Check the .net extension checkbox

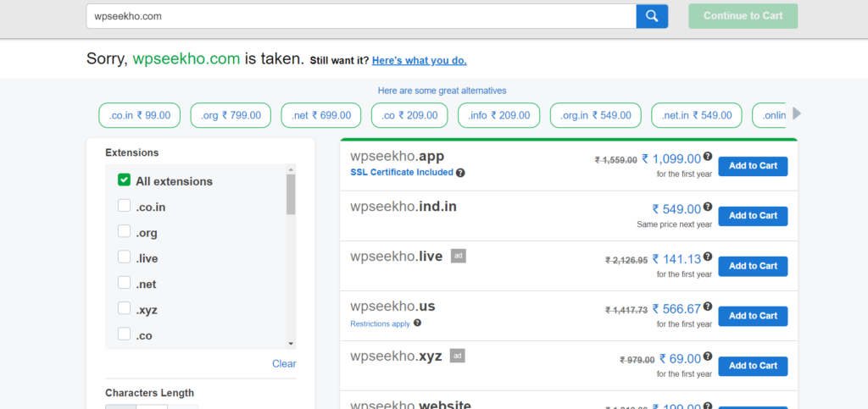124,283
